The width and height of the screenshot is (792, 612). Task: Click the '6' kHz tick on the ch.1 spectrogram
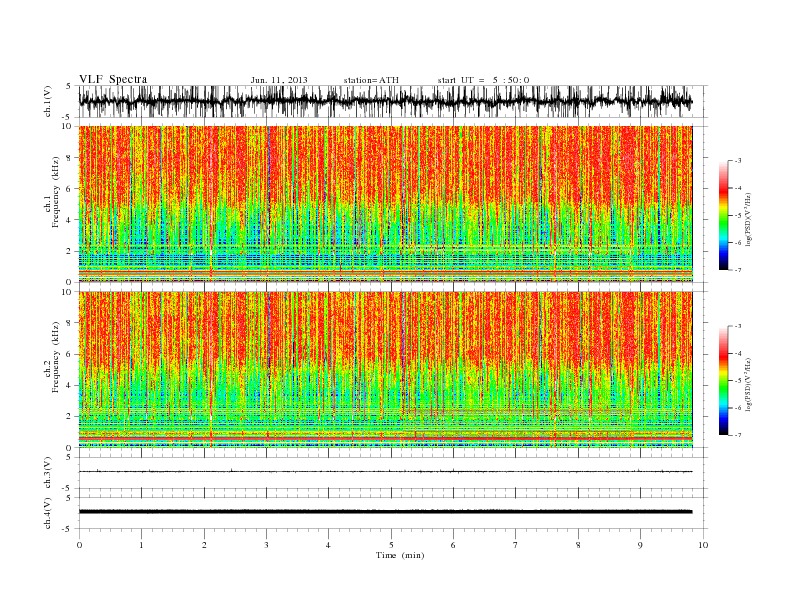point(70,189)
